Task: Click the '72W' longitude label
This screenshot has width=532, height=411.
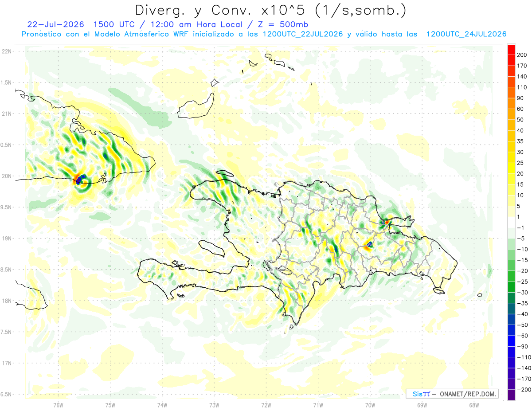Action: point(266,405)
